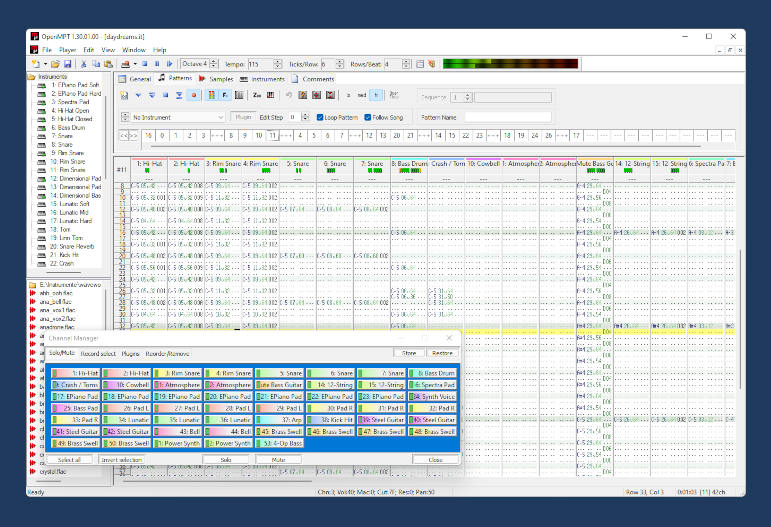Viewport: 771px width, 527px height.
Task: Open the Player menu
Action: tap(67, 50)
